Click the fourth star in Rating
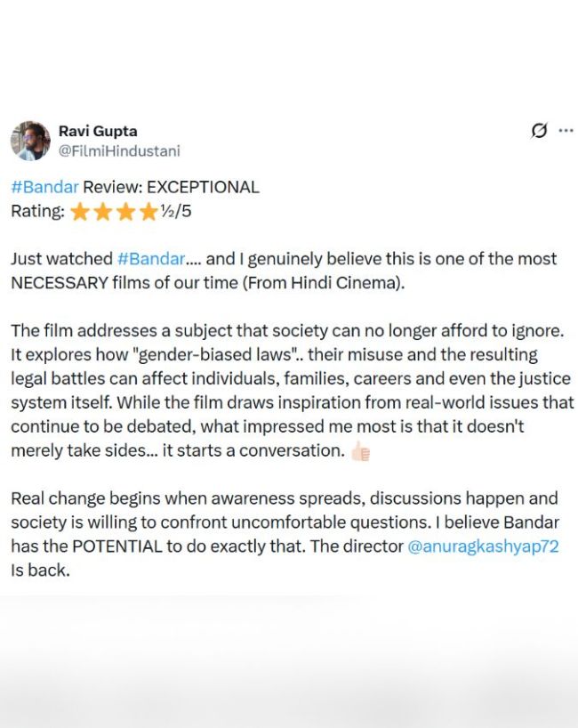This screenshot has height=728, width=578. (x=148, y=212)
